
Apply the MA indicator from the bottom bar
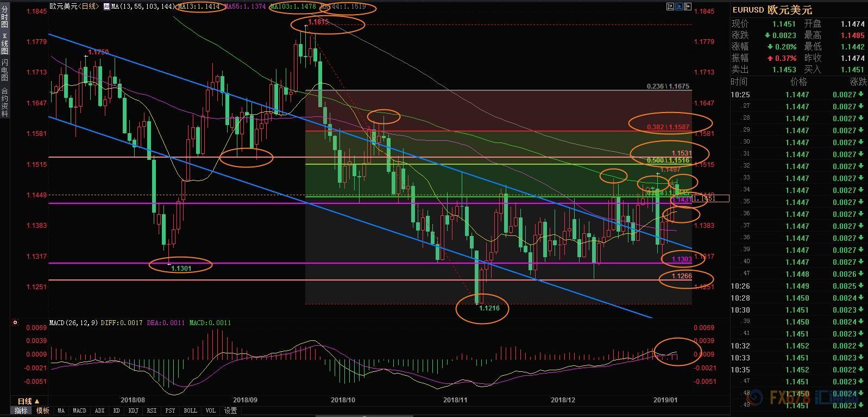pos(61,411)
